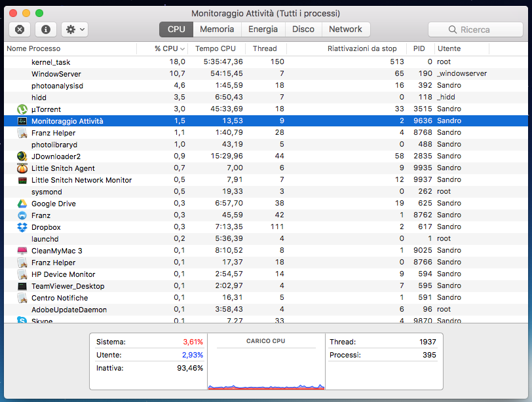532x402 pixels.
Task: Click the CleanMyMac 3 icon
Action: pyautogui.click(x=22, y=251)
